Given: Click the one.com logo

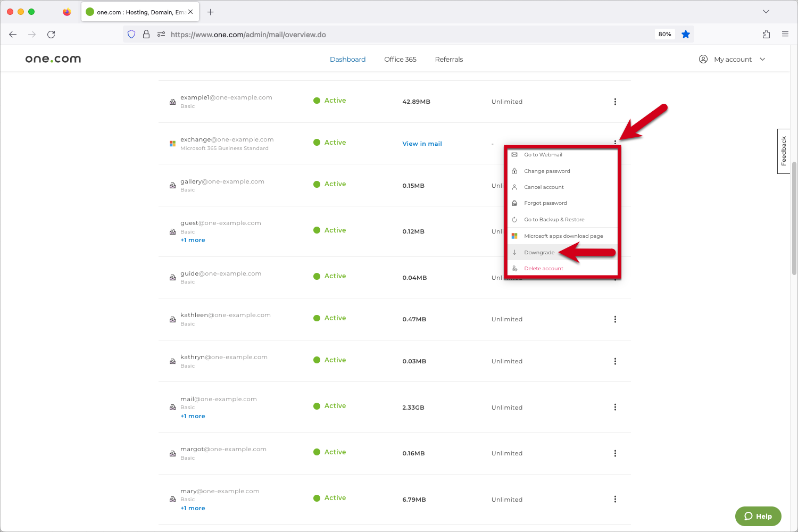Looking at the screenshot, I should click(53, 59).
